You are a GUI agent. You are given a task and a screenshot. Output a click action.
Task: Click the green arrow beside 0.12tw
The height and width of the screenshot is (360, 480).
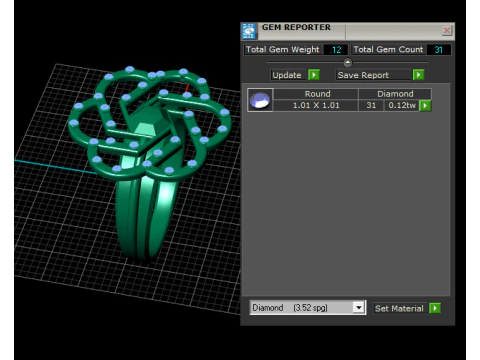click(x=425, y=106)
